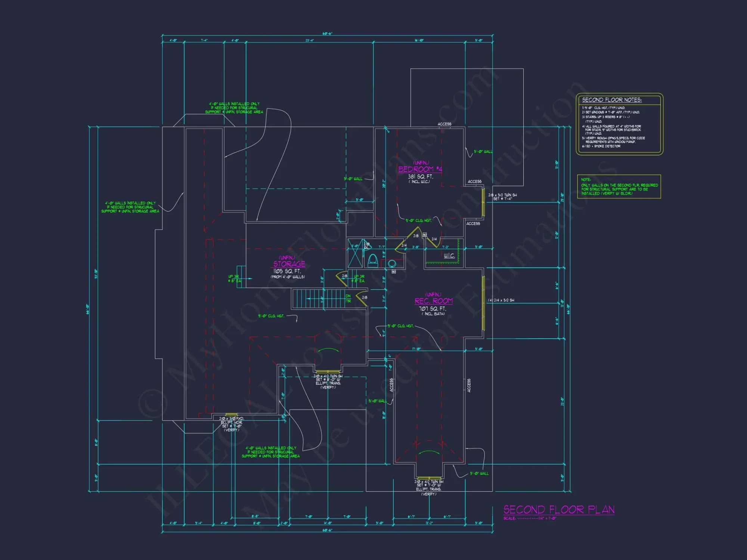Viewport: 747px width, 560px height.
Task: Click the round sink symbol near the toilet
Action: [x=392, y=263]
